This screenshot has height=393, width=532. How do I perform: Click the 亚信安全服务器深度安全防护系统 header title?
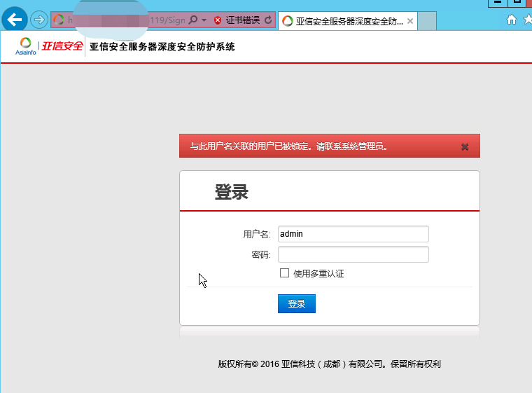coord(162,46)
